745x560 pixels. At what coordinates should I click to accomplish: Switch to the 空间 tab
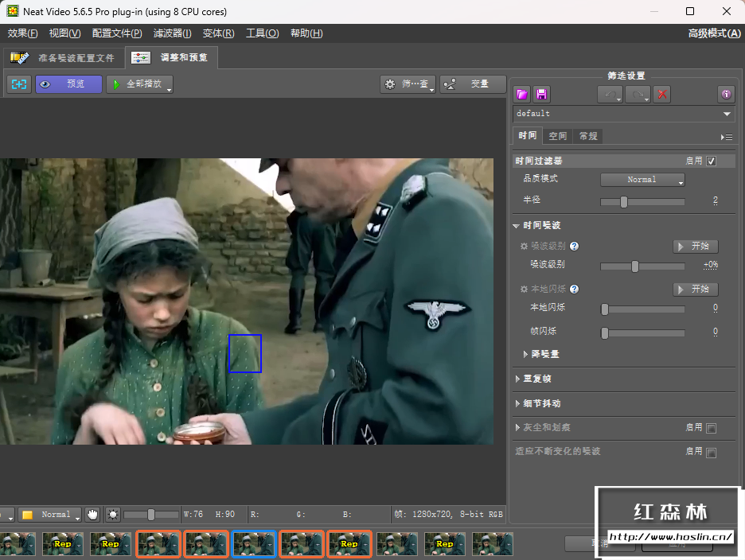click(x=558, y=136)
